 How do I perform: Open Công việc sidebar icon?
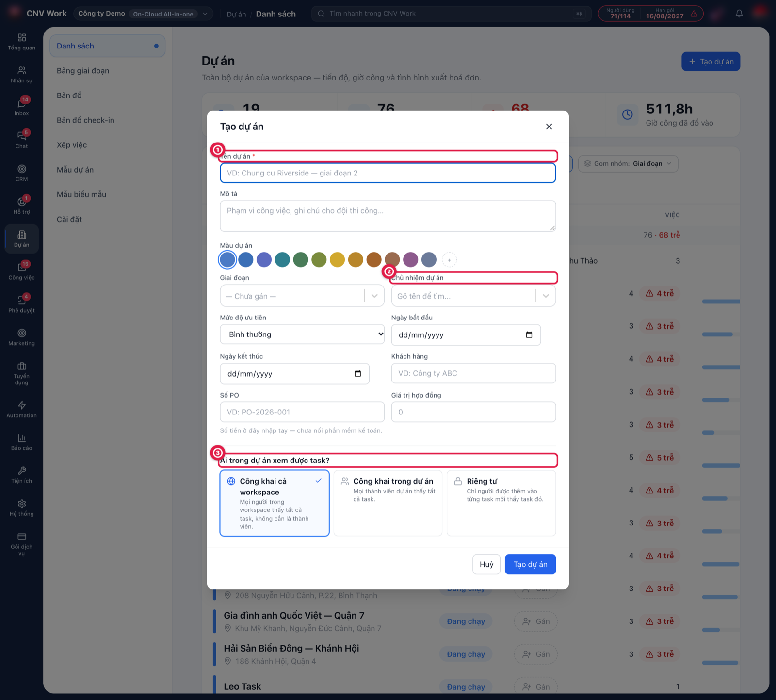pos(22,271)
